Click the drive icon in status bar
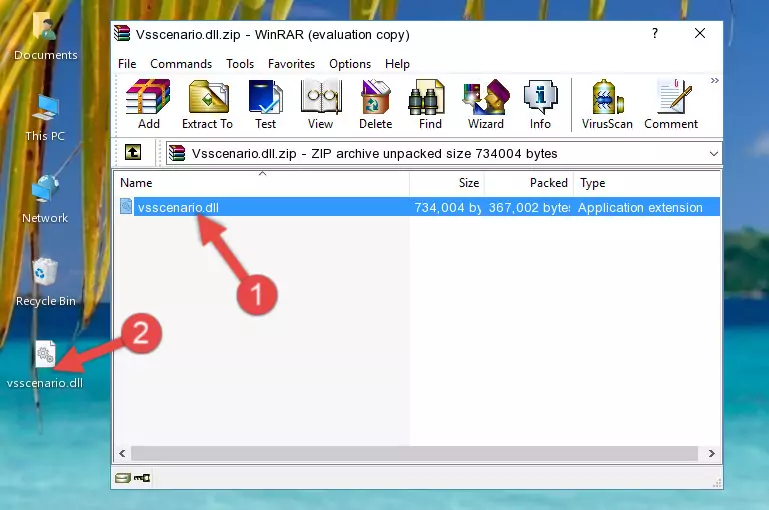Image resolution: width=769 pixels, height=510 pixels. (123, 478)
